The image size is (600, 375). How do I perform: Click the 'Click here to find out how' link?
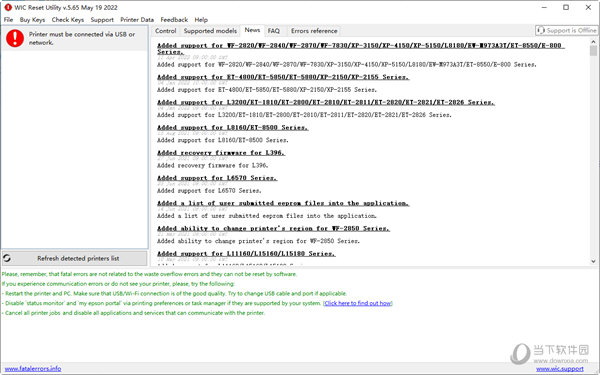click(358, 303)
